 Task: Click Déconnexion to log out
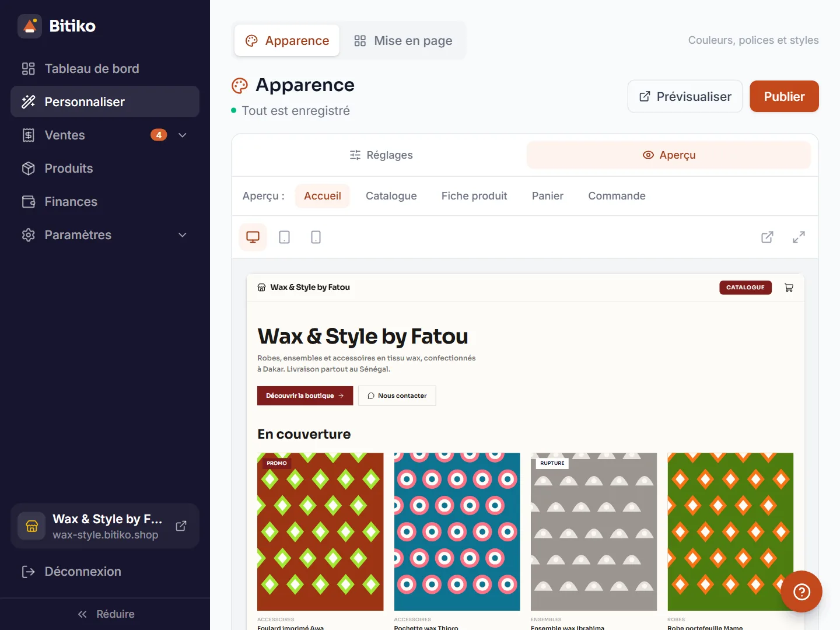(x=105, y=572)
